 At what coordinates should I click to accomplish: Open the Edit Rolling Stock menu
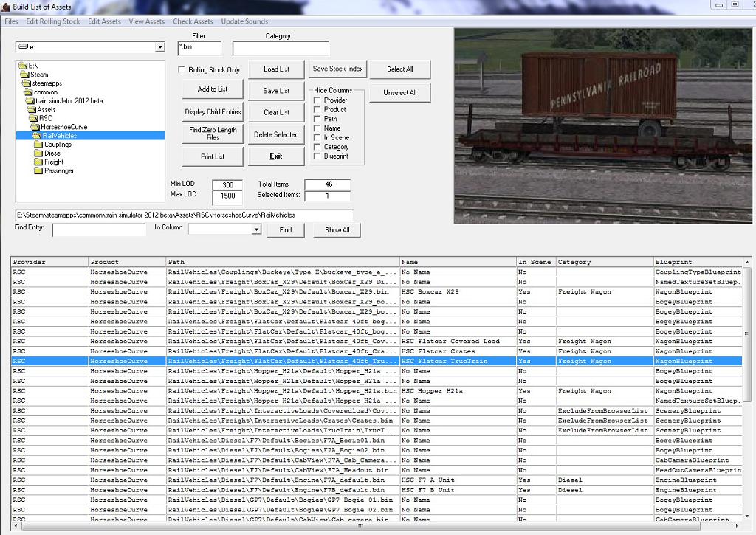[53, 21]
